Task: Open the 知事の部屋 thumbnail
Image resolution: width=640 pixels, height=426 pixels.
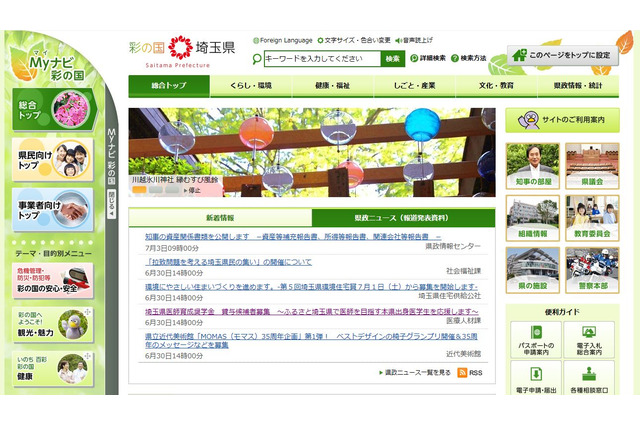Action: tap(533, 166)
